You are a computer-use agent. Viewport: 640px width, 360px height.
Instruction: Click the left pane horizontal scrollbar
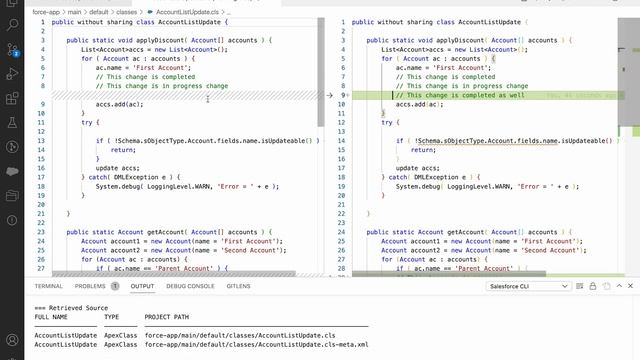coord(173,273)
